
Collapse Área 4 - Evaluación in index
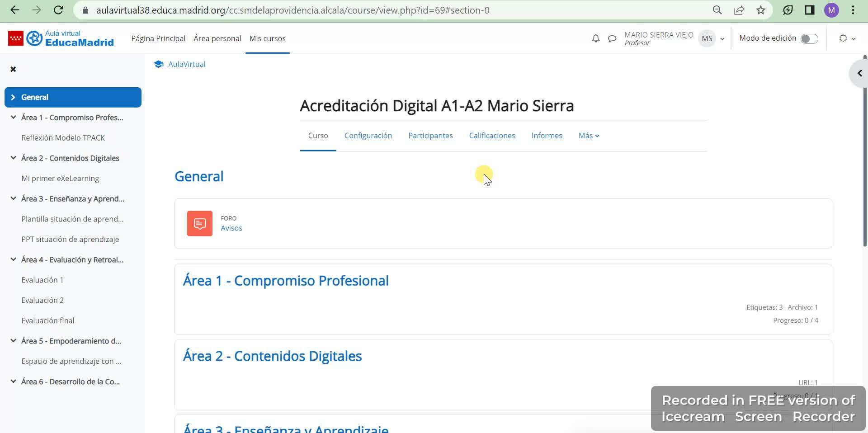point(13,259)
